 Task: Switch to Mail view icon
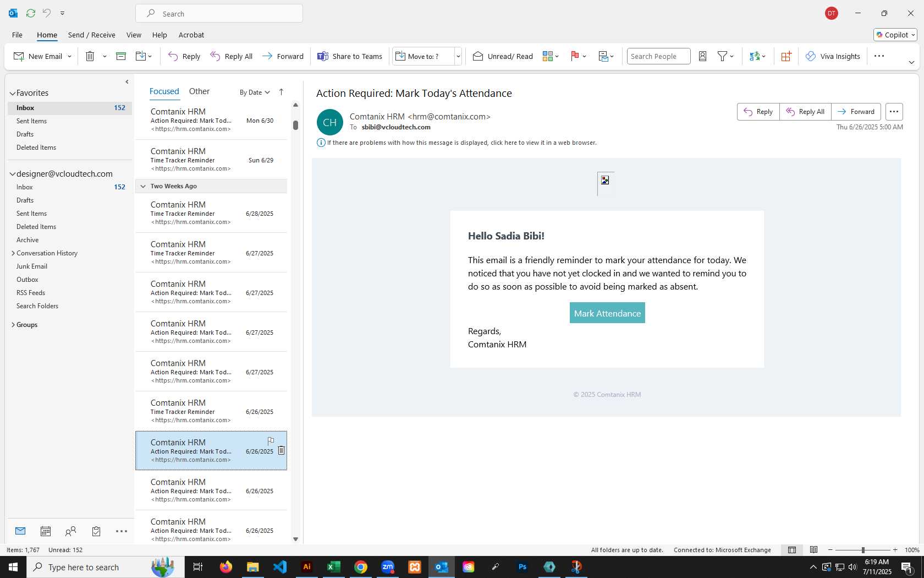point(20,531)
